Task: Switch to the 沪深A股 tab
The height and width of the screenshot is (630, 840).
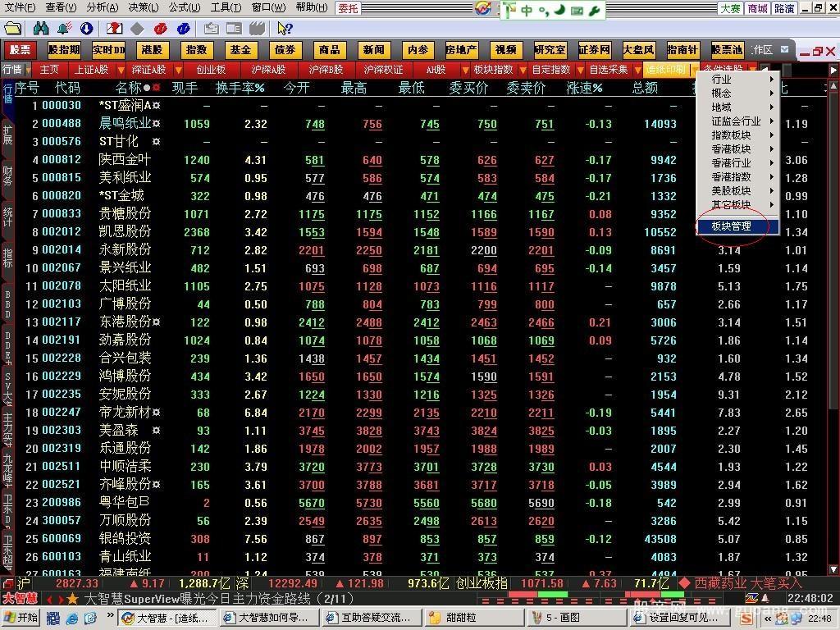Action: click(268, 70)
